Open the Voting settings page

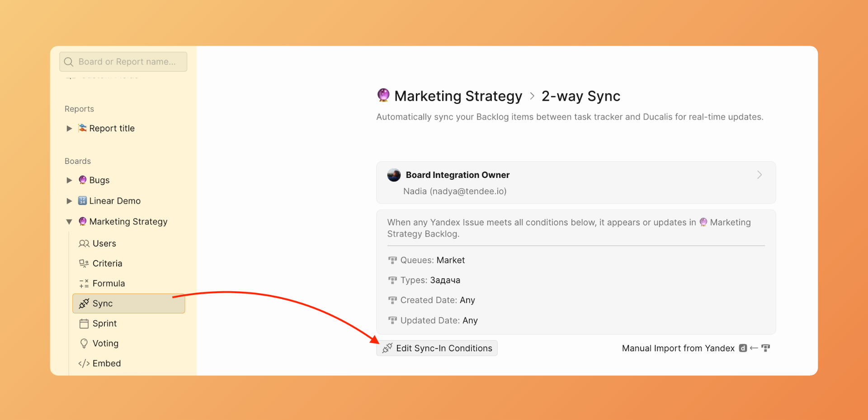tap(105, 344)
